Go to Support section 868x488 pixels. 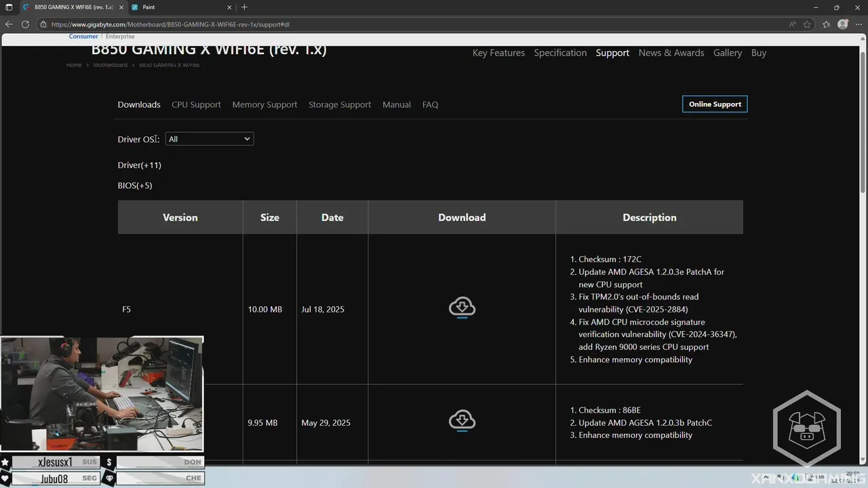612,53
